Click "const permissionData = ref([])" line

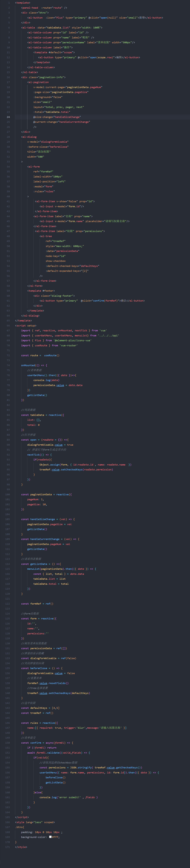pos(44,648)
